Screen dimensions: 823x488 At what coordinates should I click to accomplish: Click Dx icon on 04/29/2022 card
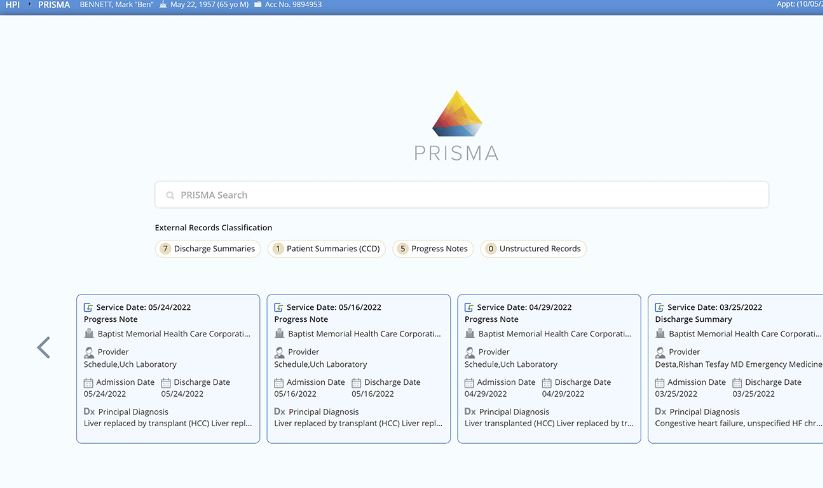(470, 411)
